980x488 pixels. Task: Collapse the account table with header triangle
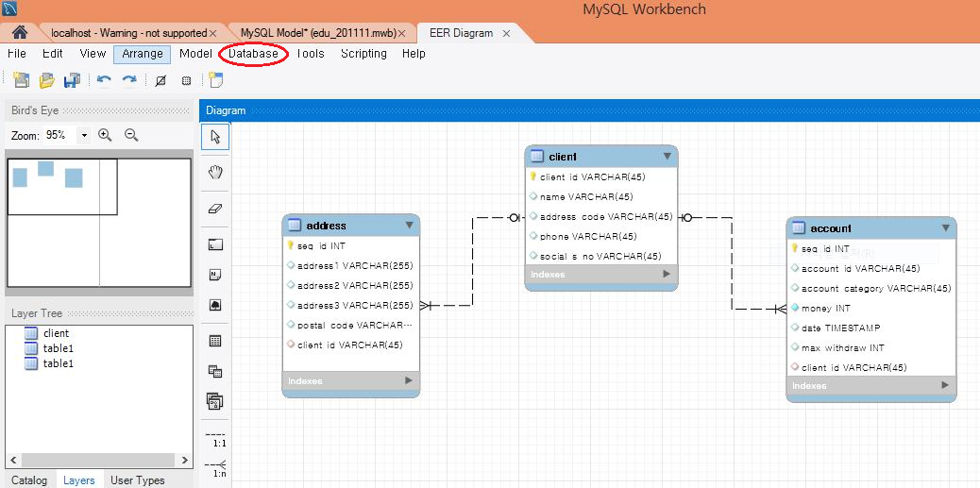coord(946,228)
